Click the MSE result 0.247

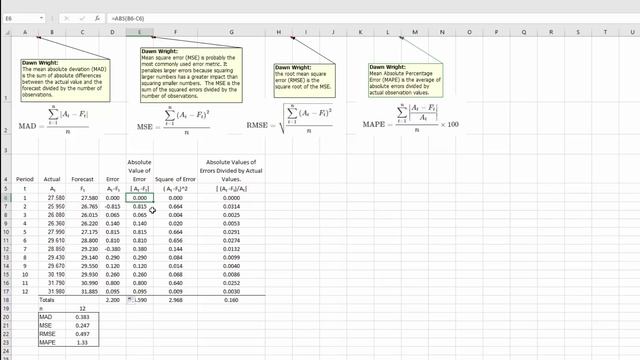point(82,326)
